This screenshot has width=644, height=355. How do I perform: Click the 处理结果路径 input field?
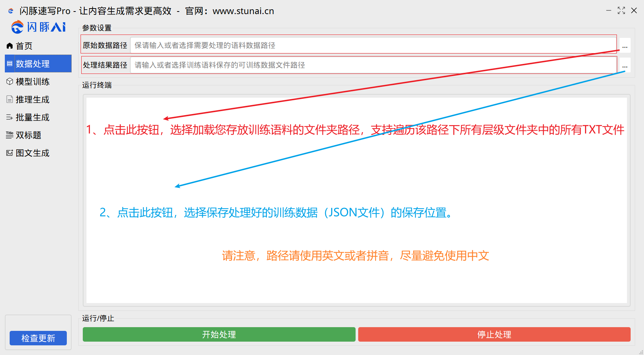(373, 65)
